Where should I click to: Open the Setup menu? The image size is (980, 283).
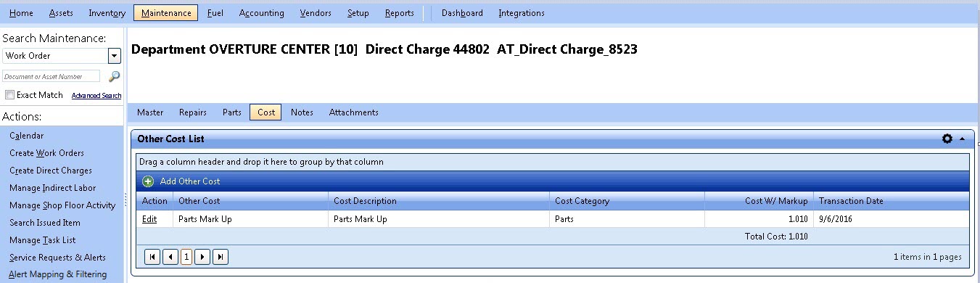(358, 13)
